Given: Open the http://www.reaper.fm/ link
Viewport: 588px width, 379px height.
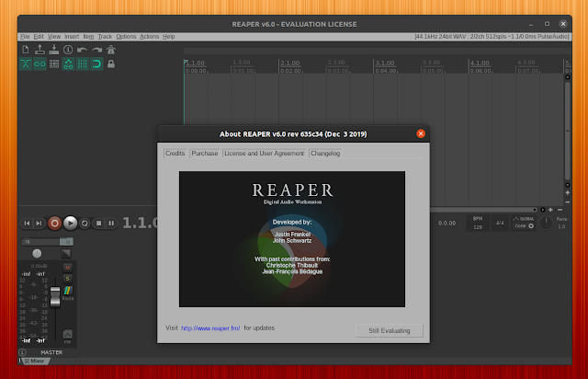Looking at the screenshot, I should pos(210,327).
